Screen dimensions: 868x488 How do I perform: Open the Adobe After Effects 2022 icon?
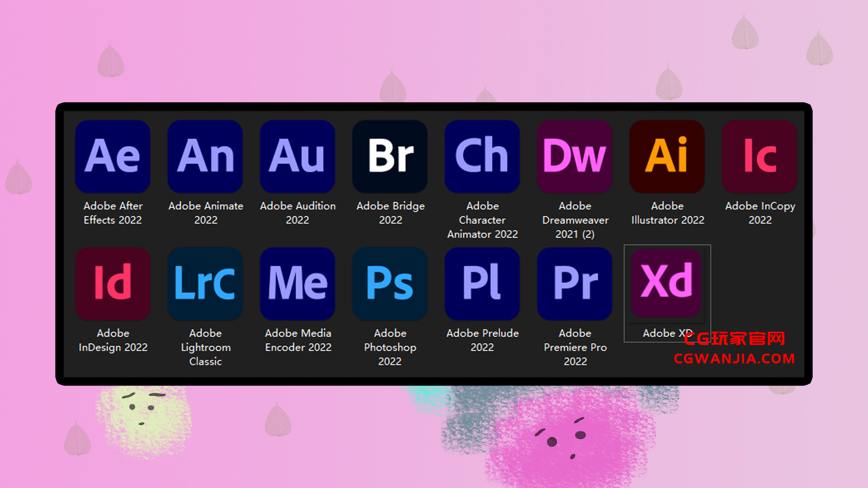113,156
